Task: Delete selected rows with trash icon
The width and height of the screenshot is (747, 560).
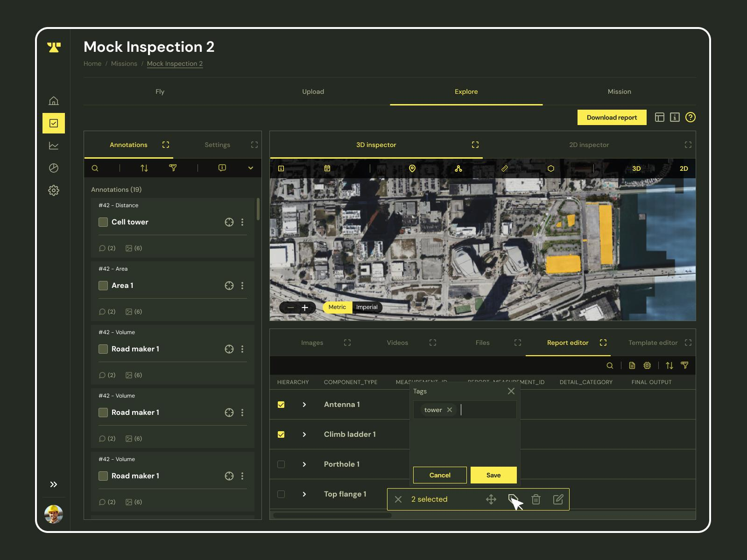Action: pyautogui.click(x=536, y=499)
